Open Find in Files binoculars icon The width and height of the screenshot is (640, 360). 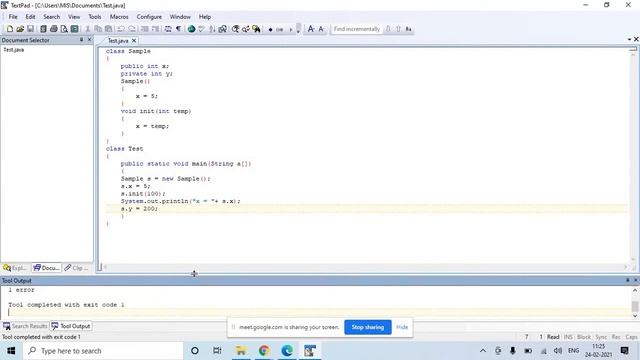(x=256, y=29)
